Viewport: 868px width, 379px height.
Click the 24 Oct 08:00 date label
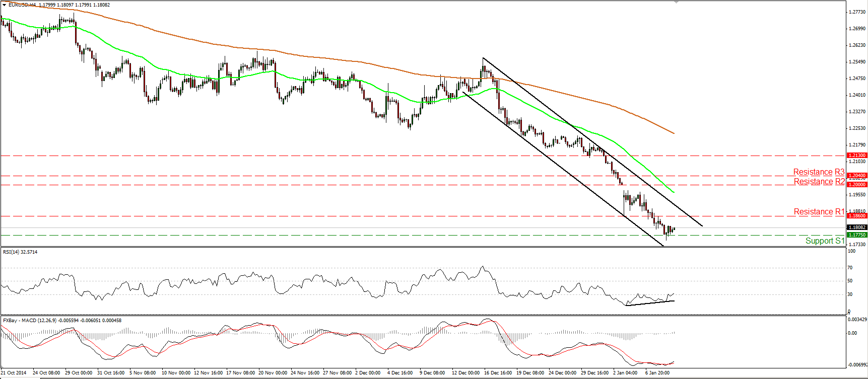click(x=46, y=373)
